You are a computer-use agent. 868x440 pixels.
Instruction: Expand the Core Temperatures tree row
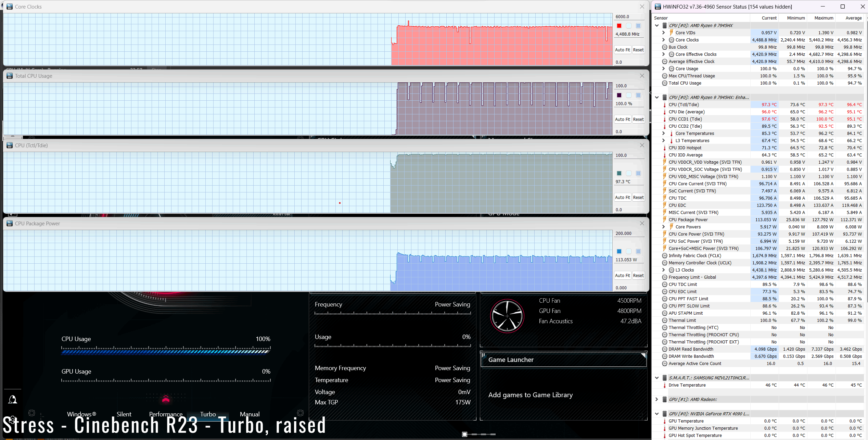[663, 134]
